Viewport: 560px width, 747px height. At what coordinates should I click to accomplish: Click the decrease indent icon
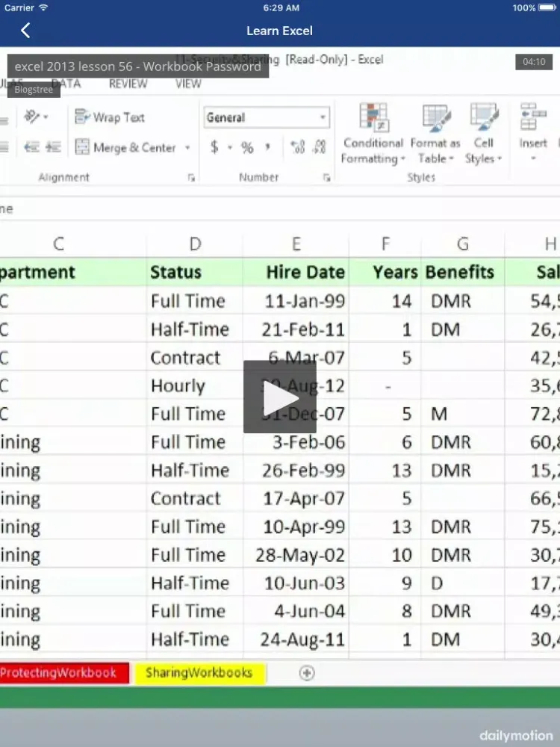pos(32,147)
